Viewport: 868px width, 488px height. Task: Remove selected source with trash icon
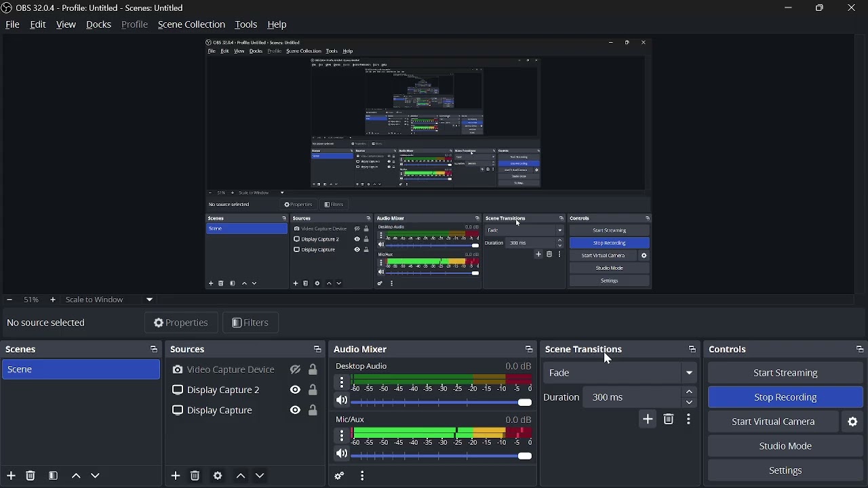pos(195,476)
